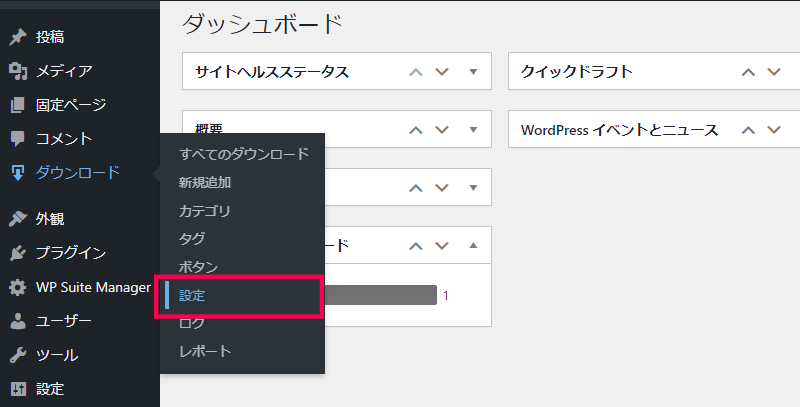Move サイトヘルスステータス widget down
This screenshot has height=407, width=800.
point(442,72)
